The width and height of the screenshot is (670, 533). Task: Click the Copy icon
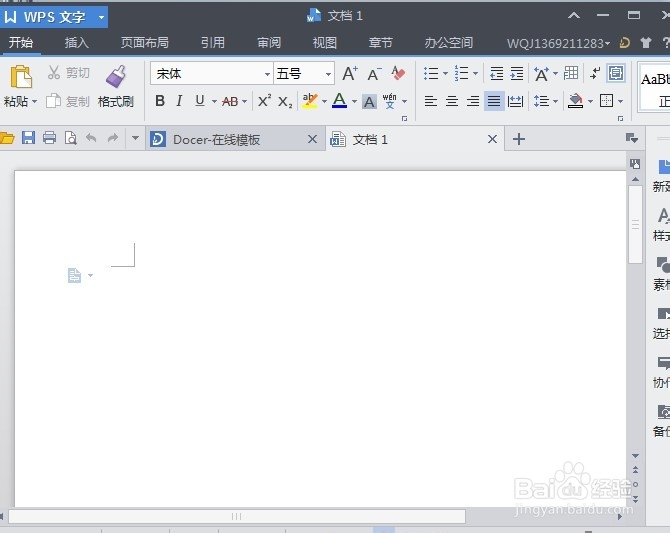click(53, 101)
